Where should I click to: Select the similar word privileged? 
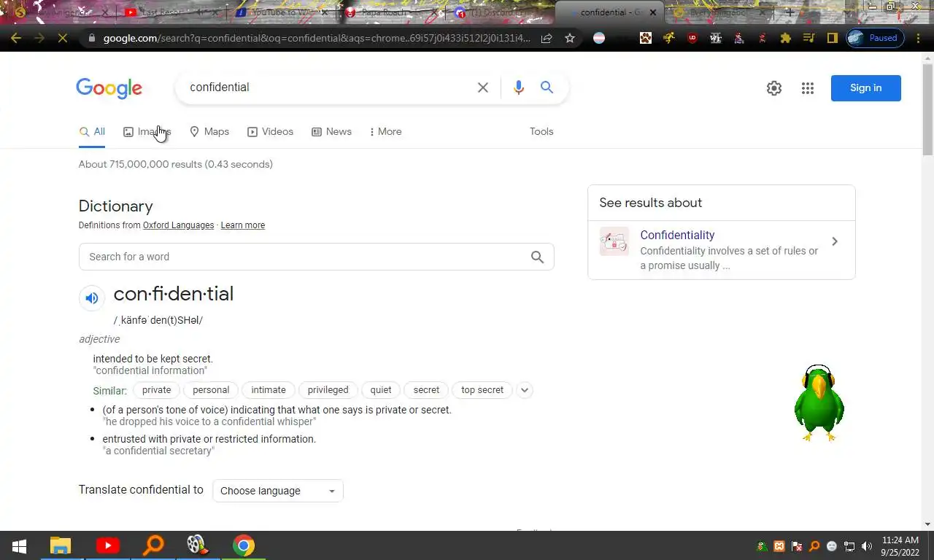point(328,390)
